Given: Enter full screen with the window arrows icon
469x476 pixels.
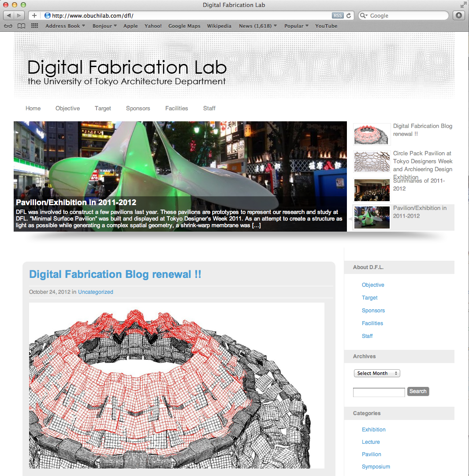Looking at the screenshot, I should point(463,5).
